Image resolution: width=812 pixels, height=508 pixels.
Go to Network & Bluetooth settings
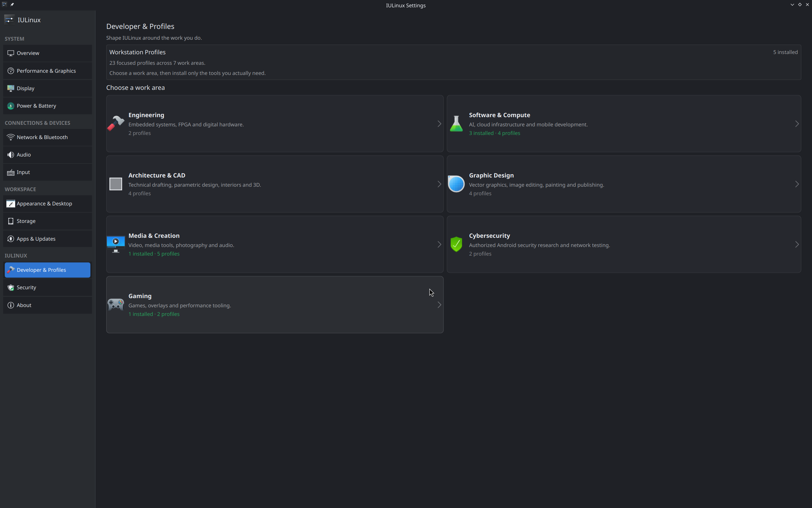[x=47, y=137]
